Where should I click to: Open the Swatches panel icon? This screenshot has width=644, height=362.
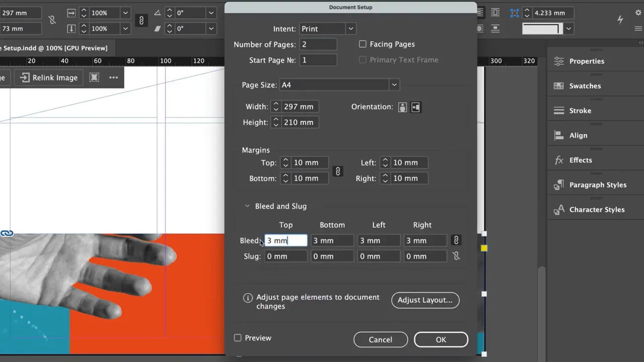pos(558,85)
